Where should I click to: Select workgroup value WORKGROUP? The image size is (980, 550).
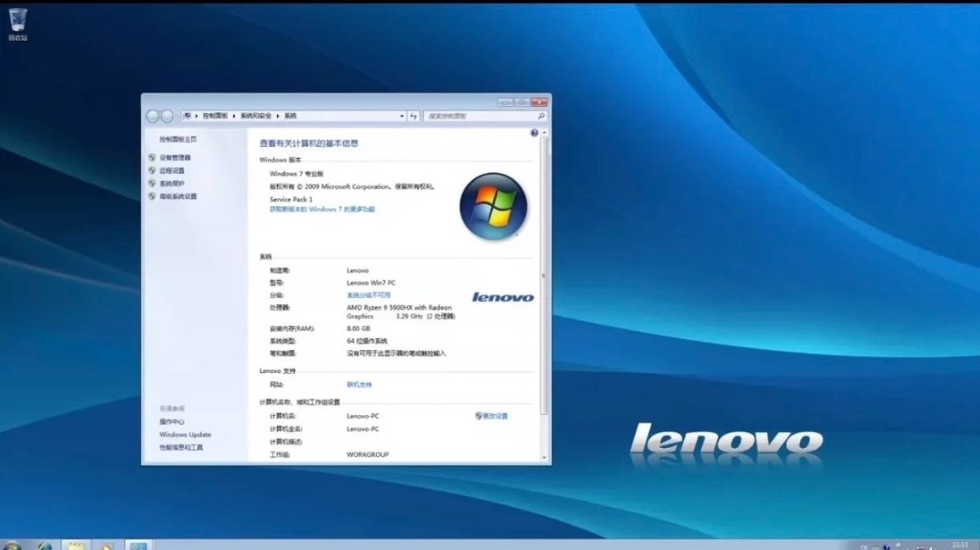(x=368, y=454)
